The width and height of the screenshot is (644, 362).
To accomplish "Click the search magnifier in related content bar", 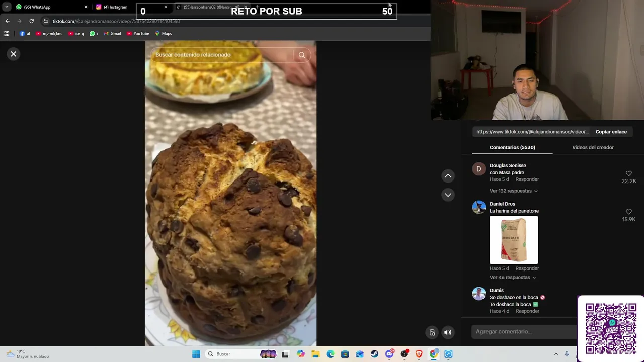I will [x=302, y=55].
